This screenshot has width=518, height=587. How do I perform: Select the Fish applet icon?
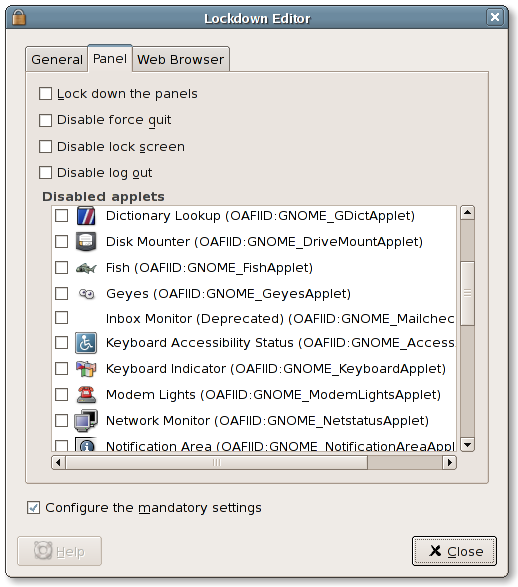(x=86, y=268)
